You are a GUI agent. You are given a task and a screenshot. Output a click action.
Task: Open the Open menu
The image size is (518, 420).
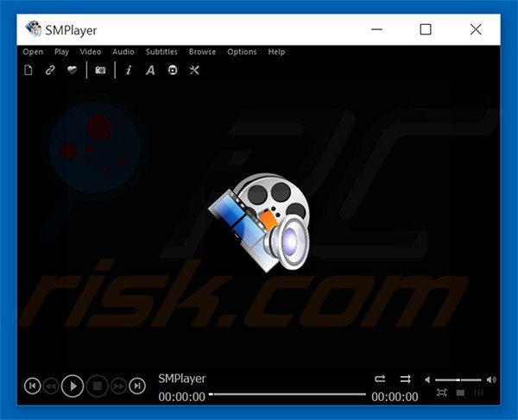point(33,52)
